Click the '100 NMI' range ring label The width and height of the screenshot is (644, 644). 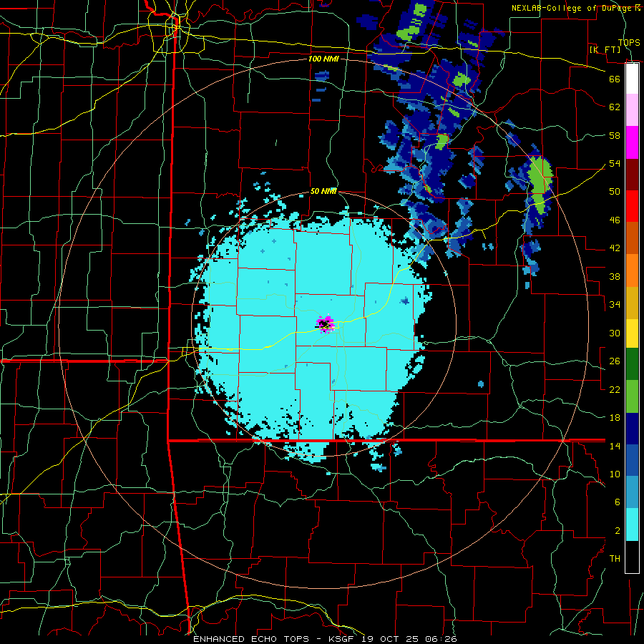[323, 59]
